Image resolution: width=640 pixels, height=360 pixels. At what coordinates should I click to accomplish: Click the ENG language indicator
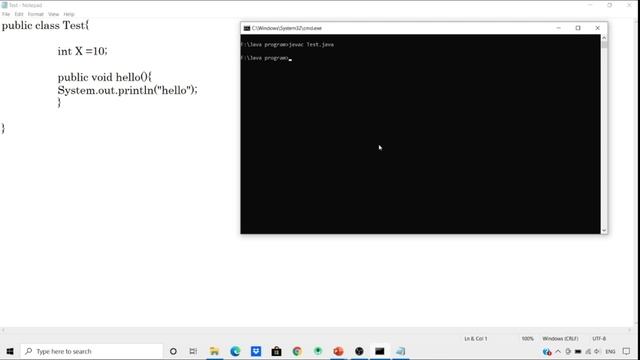coord(610,351)
